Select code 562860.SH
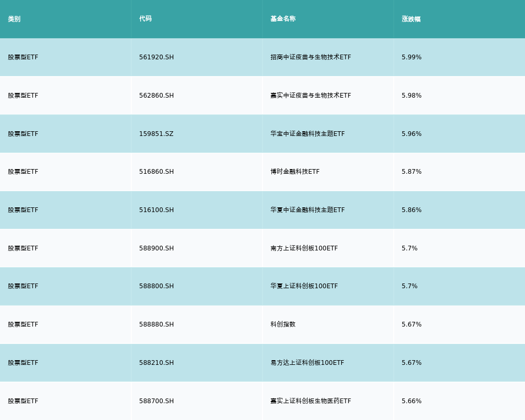The height and width of the screenshot is (420, 525). point(156,96)
